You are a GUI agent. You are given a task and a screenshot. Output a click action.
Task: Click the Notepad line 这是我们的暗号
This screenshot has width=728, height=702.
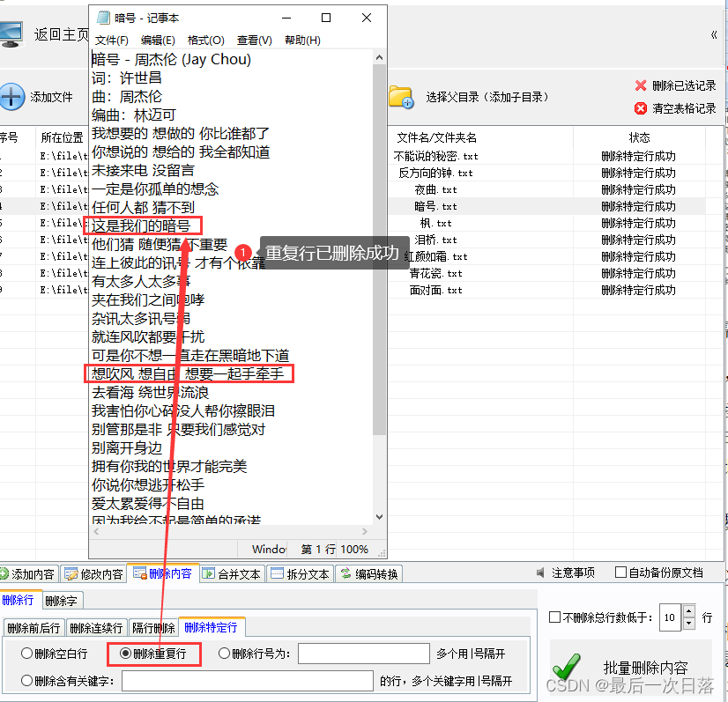click(141, 226)
